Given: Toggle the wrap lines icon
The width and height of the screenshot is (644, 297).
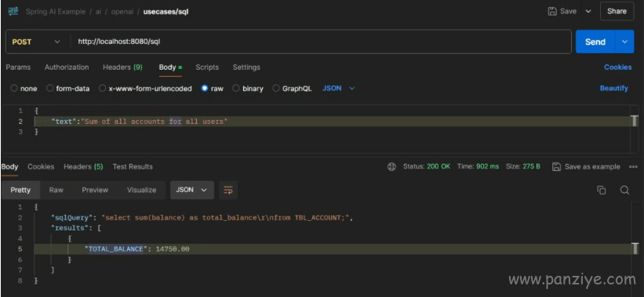Looking at the screenshot, I should (x=228, y=190).
